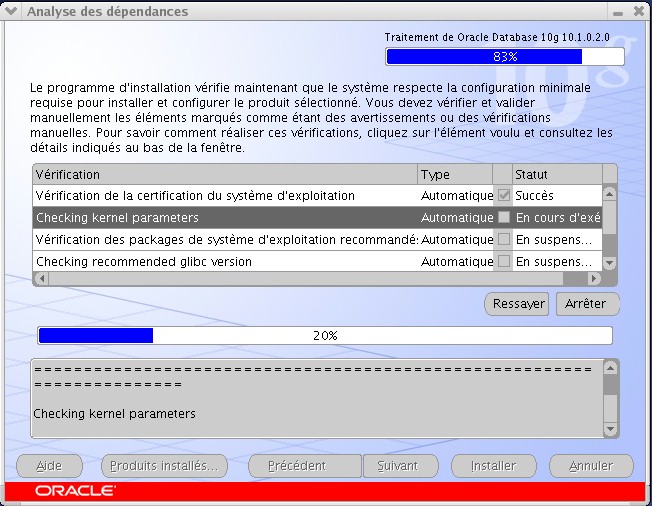
Task: Click the Succès status cell
Action: pos(557,195)
